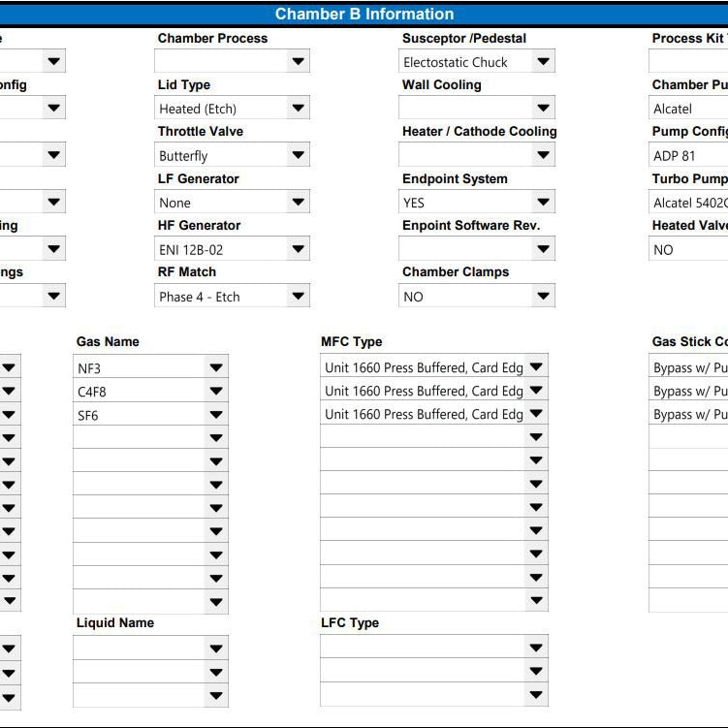
Task: Click the Alcatel Chamber Pump field
Action: (x=688, y=109)
